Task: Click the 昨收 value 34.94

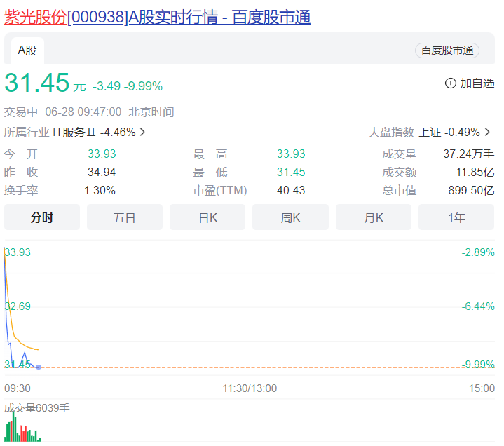Action: coord(102,172)
